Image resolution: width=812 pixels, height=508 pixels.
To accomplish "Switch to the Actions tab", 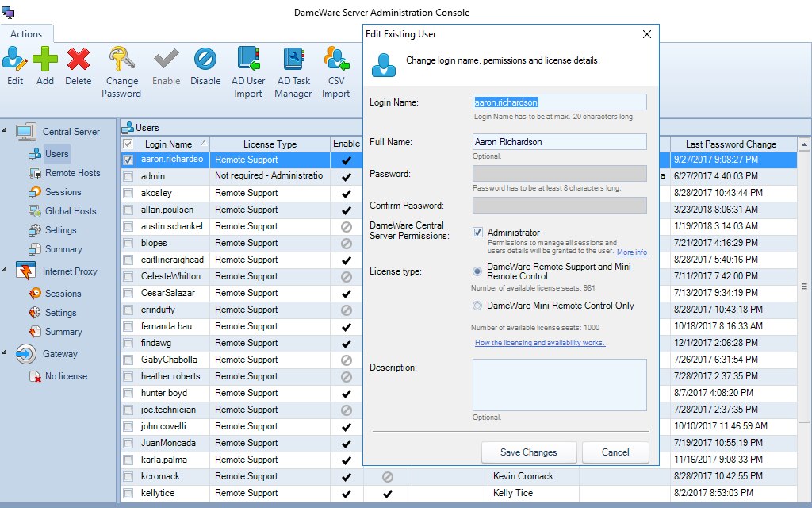I will click(x=27, y=33).
